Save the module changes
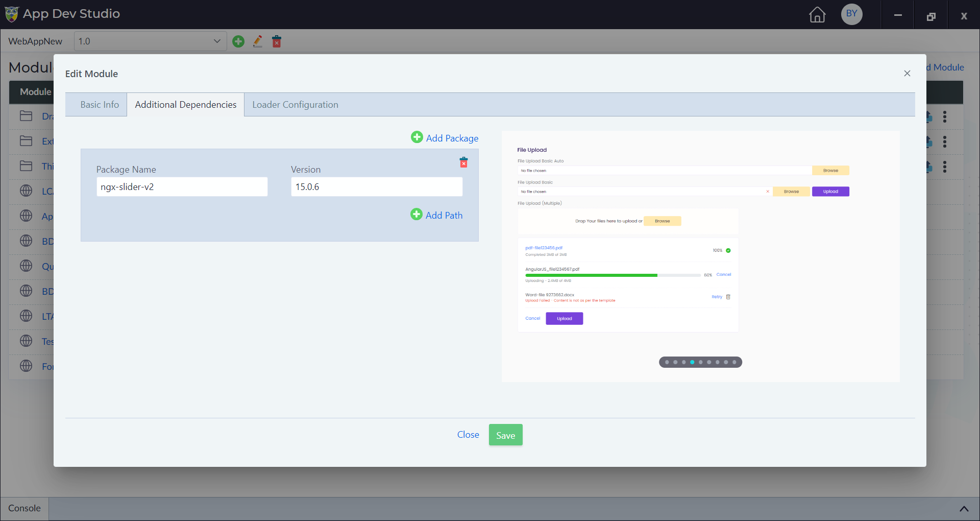980x521 pixels. pyautogui.click(x=505, y=435)
